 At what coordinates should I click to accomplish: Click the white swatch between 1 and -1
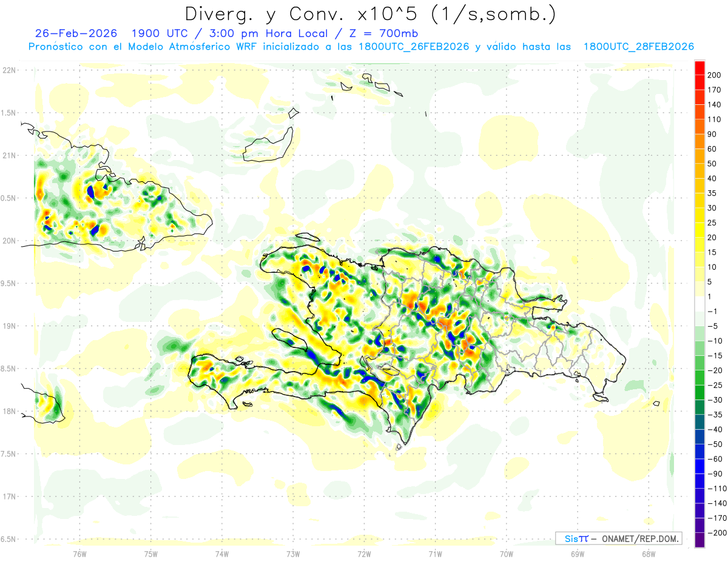[700, 304]
